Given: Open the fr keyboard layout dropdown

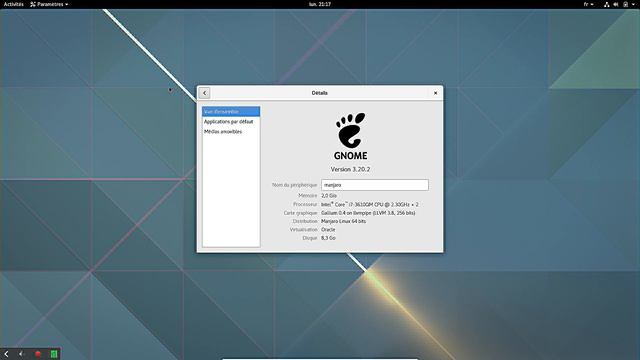Looking at the screenshot, I should click(x=588, y=4).
